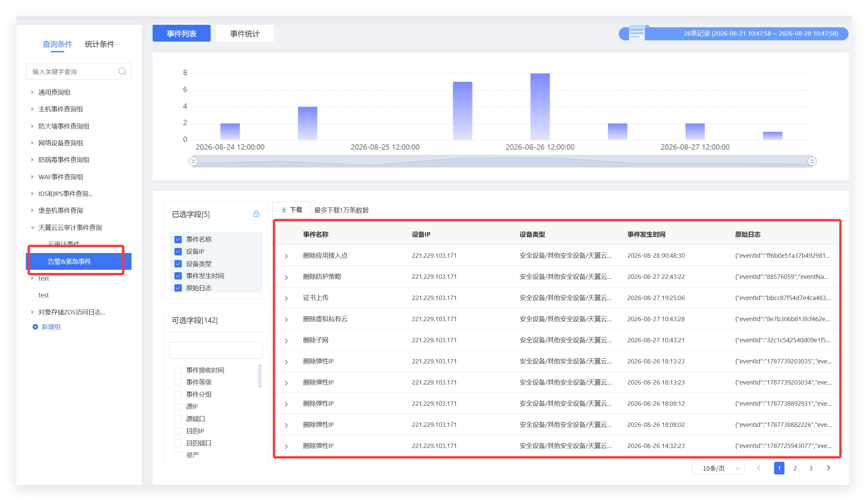868x502 pixels.
Task: Click the optional fields list scrollbar
Action: (x=260, y=375)
